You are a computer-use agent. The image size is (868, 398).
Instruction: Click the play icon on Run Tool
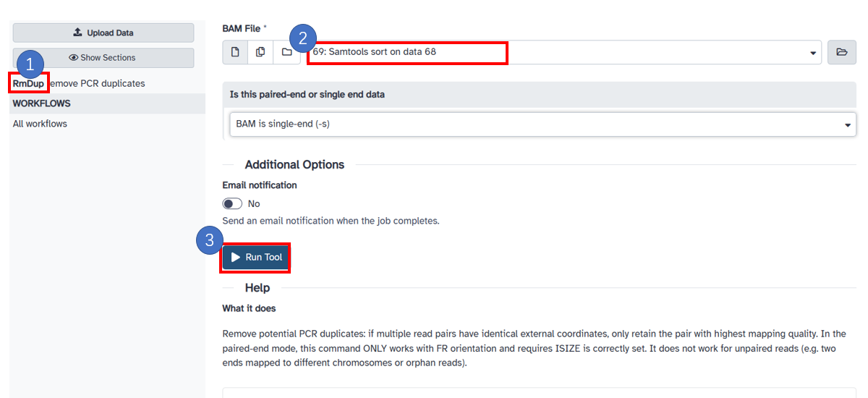tap(236, 258)
